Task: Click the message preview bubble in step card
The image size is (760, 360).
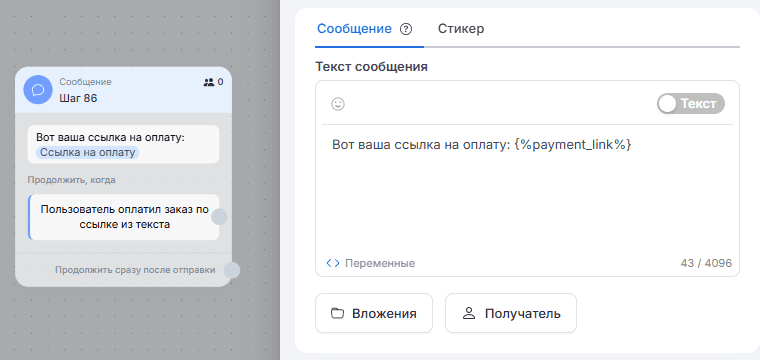Action: 124,144
